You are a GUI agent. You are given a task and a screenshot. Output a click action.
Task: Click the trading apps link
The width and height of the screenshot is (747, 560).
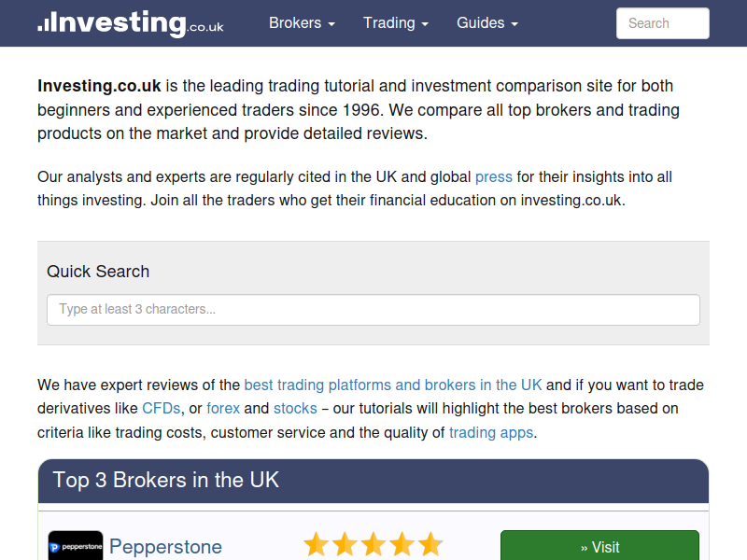point(491,432)
